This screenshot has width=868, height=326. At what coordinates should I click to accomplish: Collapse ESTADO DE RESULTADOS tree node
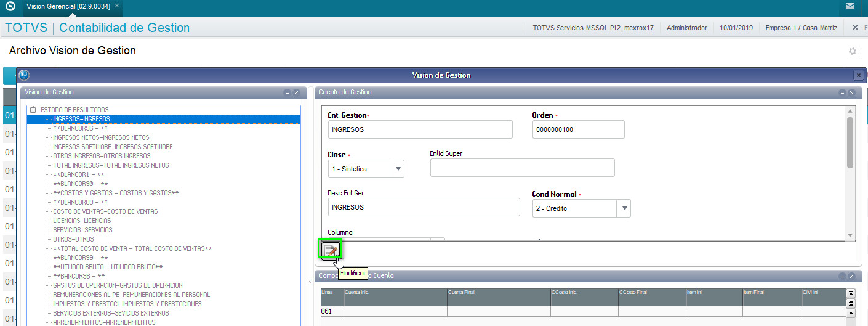pyautogui.click(x=33, y=110)
